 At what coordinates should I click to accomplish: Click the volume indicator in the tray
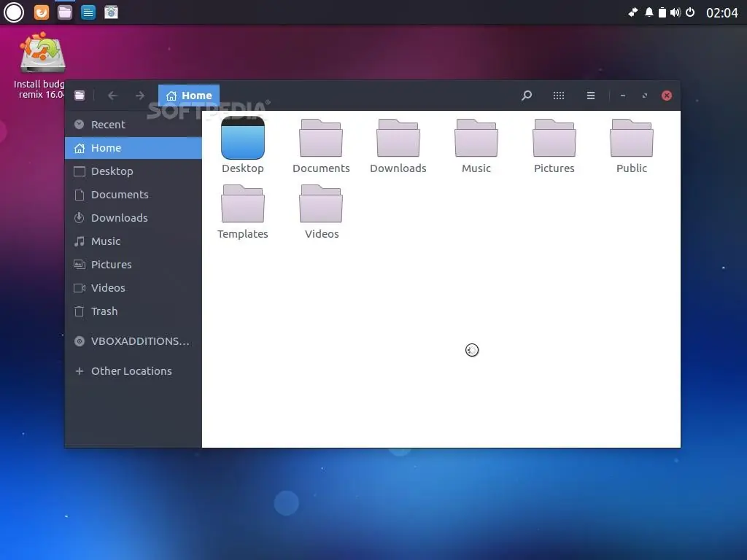676,12
